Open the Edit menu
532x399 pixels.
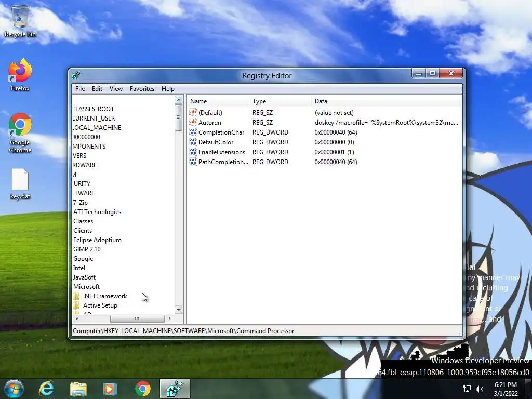click(97, 88)
